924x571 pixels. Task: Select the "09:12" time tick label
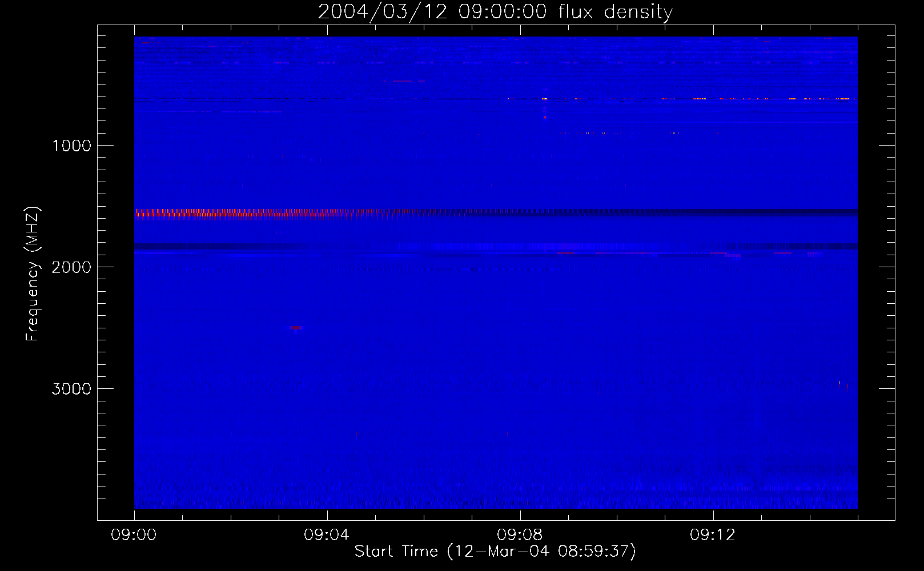[713, 535]
